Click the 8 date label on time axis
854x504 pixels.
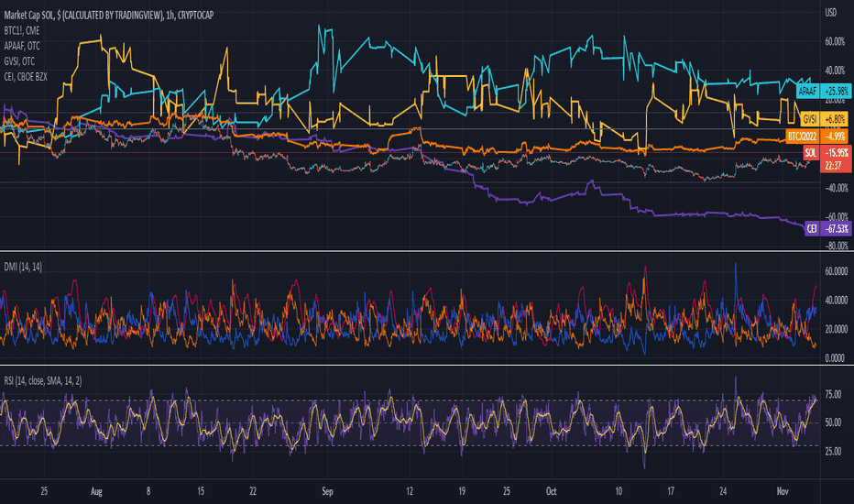(148, 491)
